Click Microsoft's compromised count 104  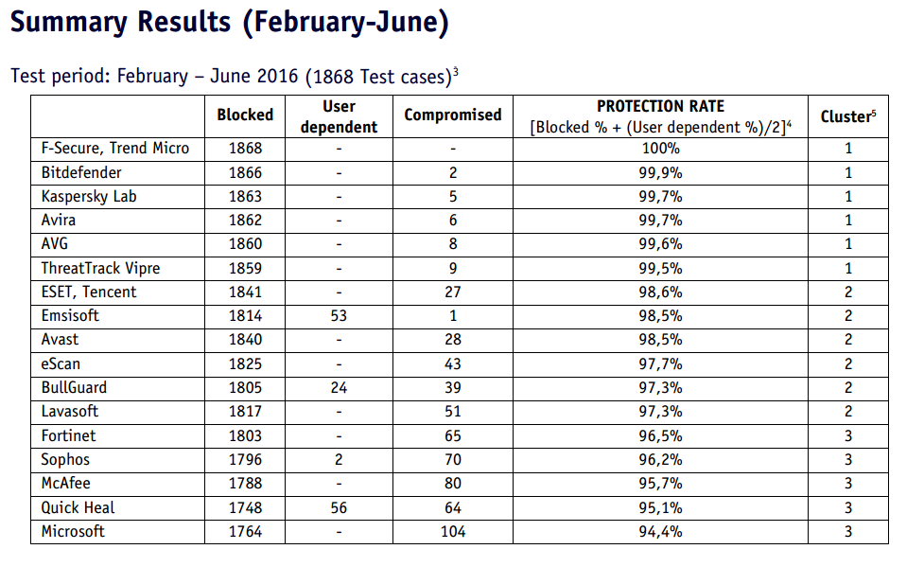[452, 531]
